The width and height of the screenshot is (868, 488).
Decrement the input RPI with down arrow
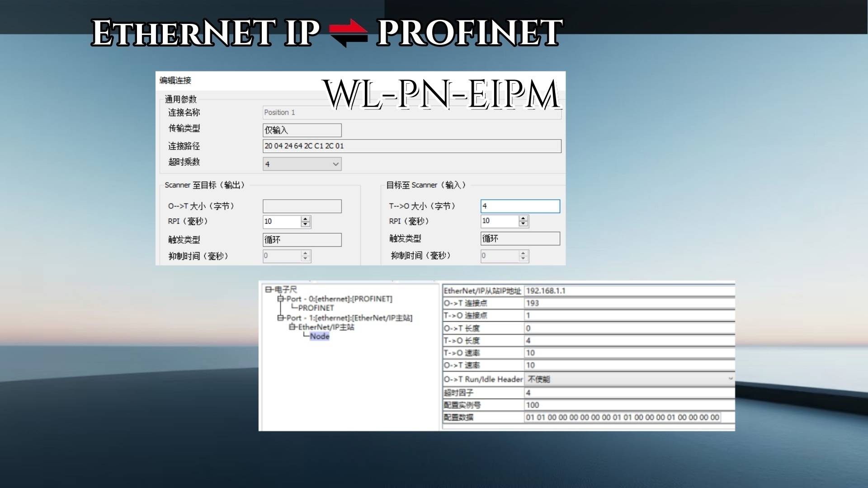tap(524, 224)
